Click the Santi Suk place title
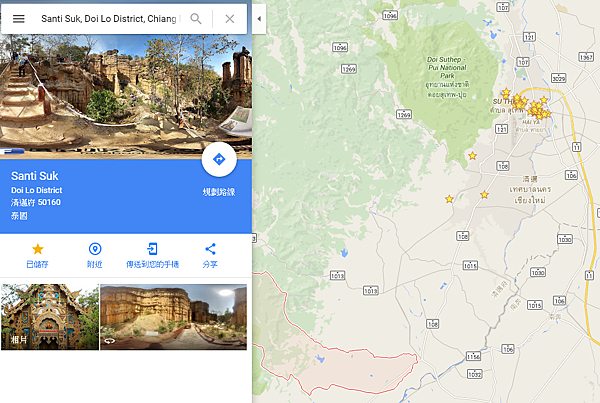Viewport: 600px width, 403px height. (34, 176)
